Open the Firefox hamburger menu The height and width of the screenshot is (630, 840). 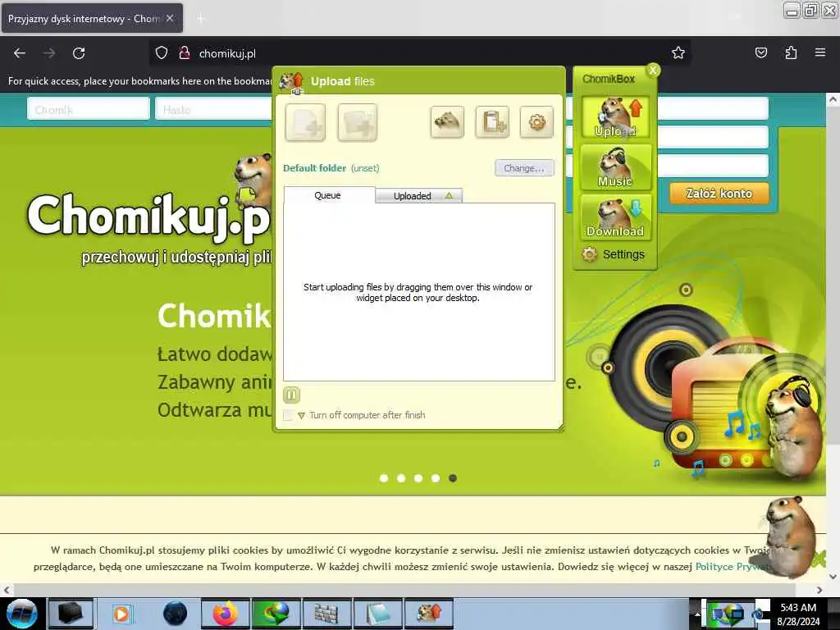tap(820, 52)
